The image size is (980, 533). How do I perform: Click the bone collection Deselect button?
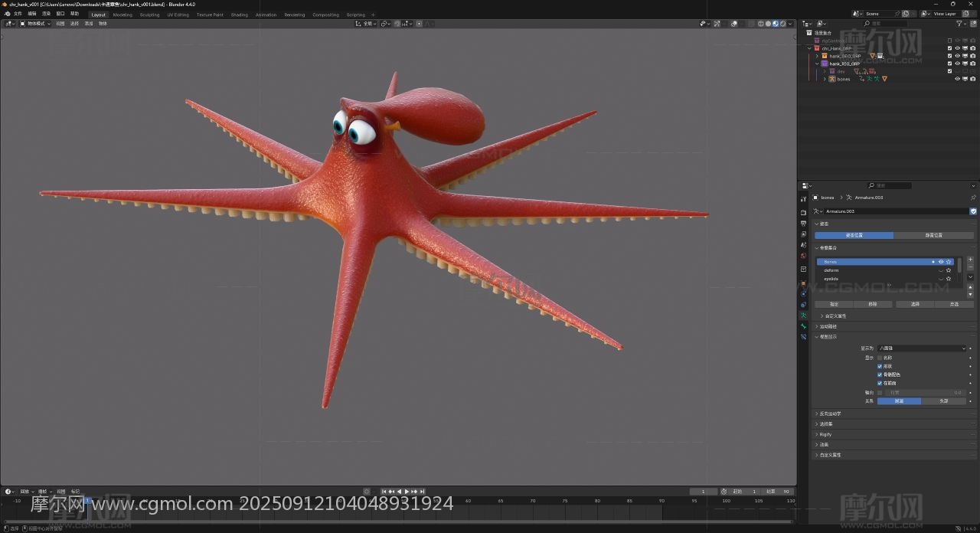pyautogui.click(x=954, y=304)
